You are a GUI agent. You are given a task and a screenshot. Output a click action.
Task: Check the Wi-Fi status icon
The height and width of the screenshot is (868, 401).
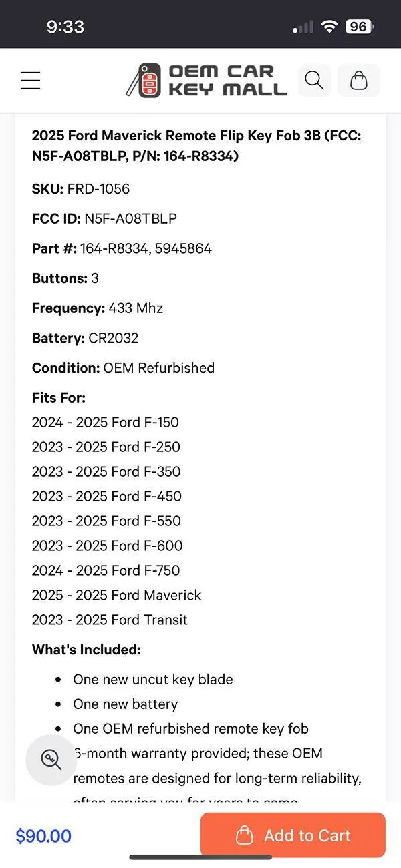pos(329,27)
